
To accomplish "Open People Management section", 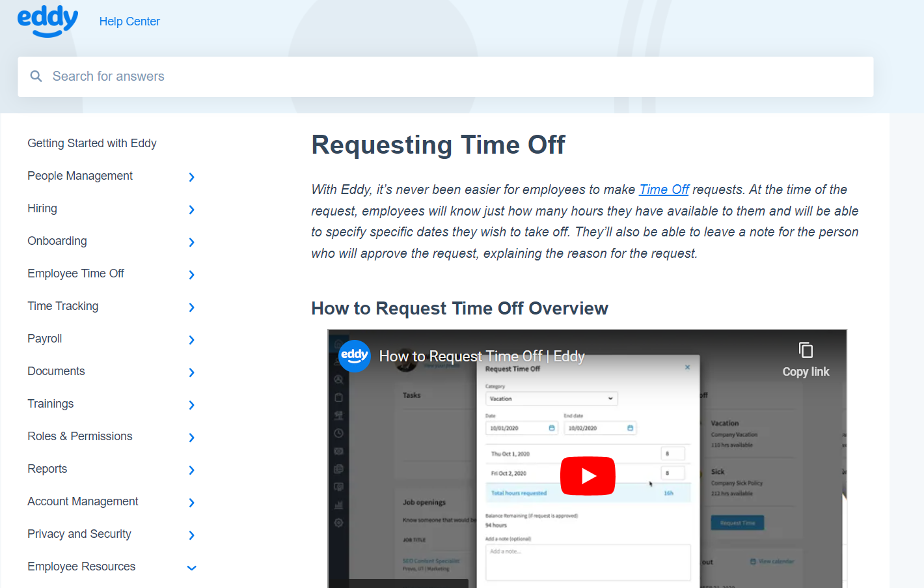I will tap(80, 176).
